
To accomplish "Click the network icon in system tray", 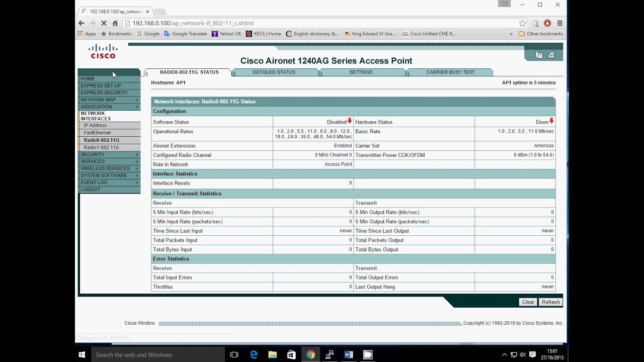I will click(x=514, y=354).
